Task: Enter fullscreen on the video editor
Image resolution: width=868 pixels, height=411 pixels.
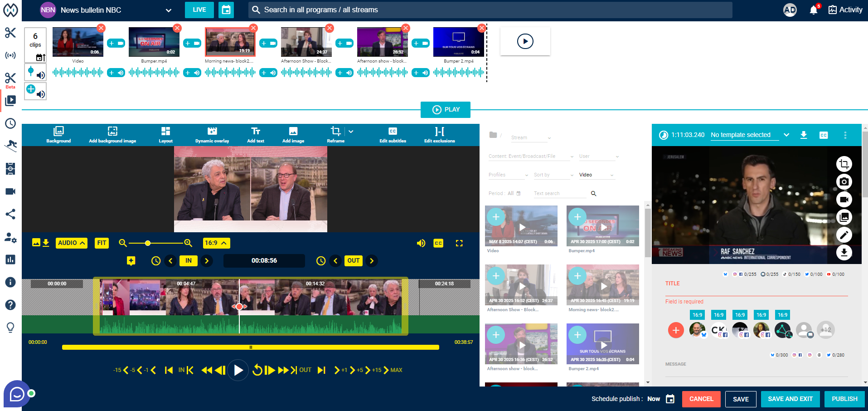Action: (x=459, y=243)
